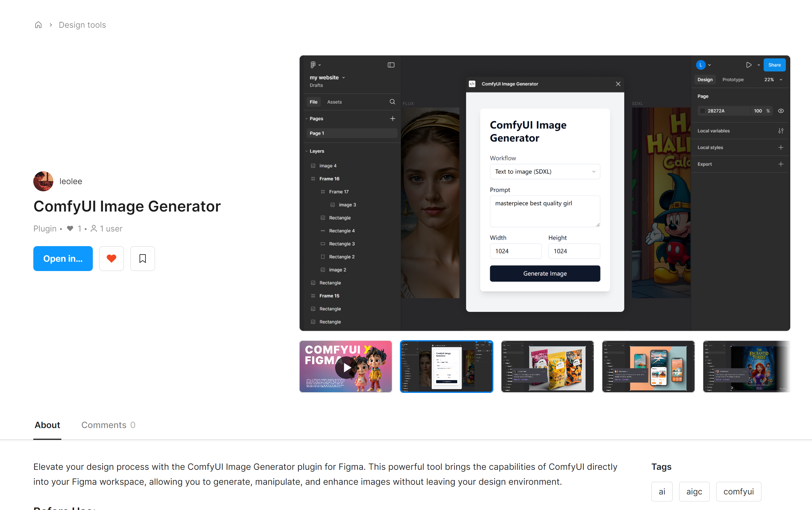Add a new page with plus icon
This screenshot has width=812, height=510.
pos(392,119)
